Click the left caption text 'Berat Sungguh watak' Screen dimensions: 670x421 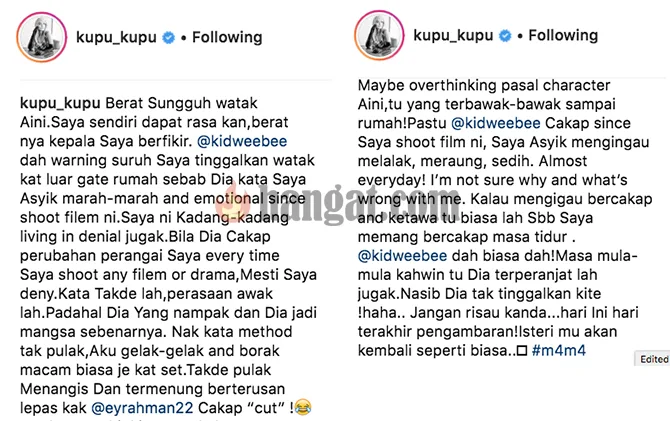[181, 103]
